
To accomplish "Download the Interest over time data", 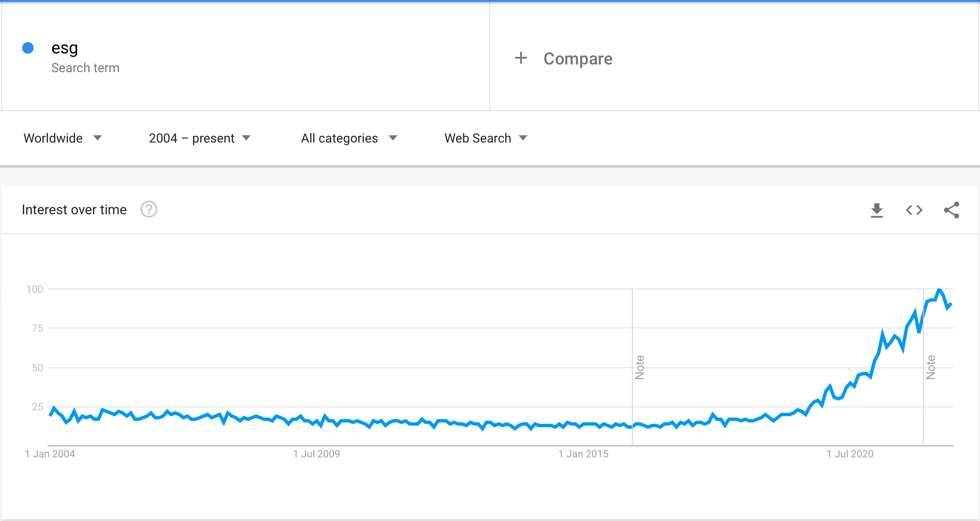I will [876, 210].
